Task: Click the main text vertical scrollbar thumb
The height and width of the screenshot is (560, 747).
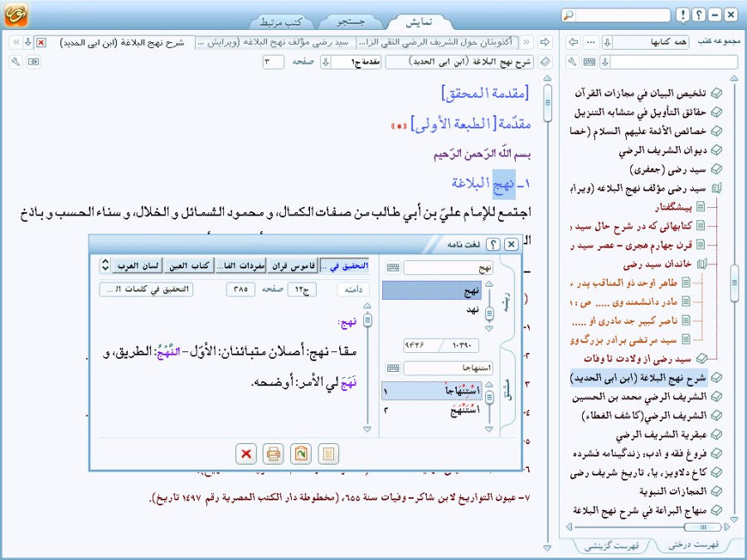Action: pos(547,103)
